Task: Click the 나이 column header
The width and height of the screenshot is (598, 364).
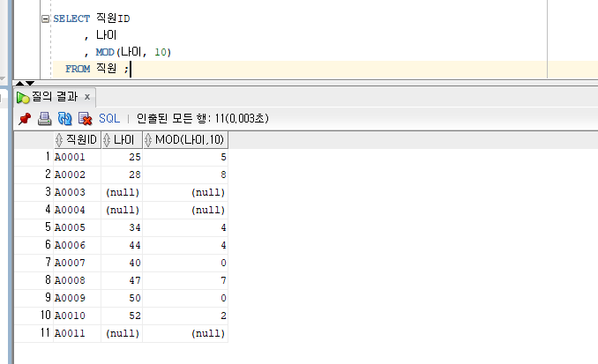Action: (122, 139)
